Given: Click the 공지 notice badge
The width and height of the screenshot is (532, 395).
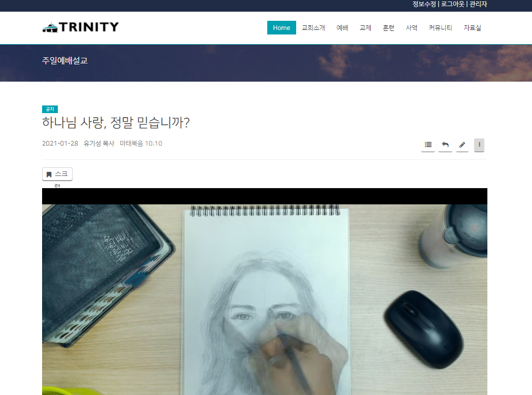Looking at the screenshot, I should (x=49, y=109).
